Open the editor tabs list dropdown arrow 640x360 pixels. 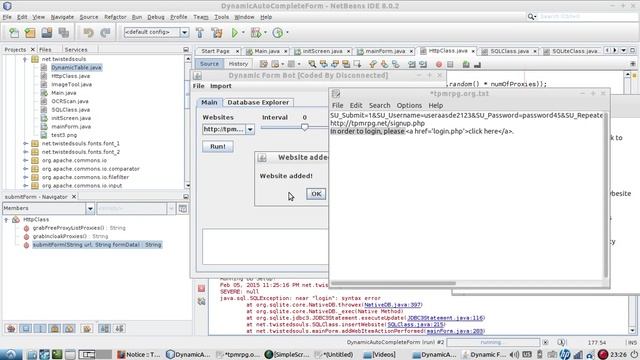pyautogui.click(x=624, y=51)
